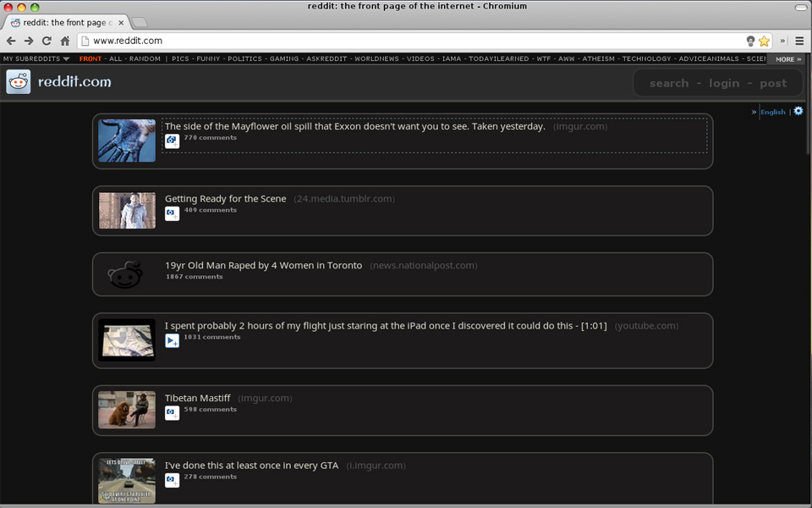The width and height of the screenshot is (812, 508).
Task: Expand the MORE subreddits list
Action: click(788, 59)
